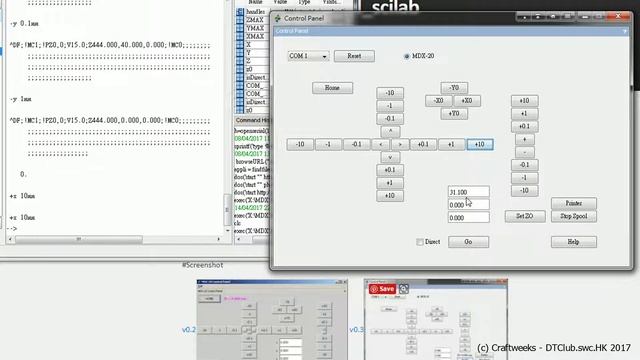
Task: Click +0.1 just below the down arrow button
Action: pyautogui.click(x=390, y=170)
